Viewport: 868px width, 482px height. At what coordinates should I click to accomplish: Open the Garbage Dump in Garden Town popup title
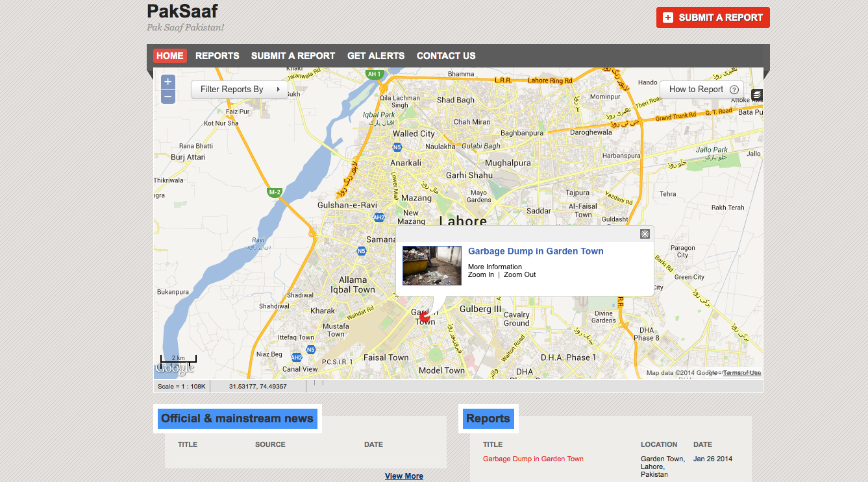tap(536, 251)
